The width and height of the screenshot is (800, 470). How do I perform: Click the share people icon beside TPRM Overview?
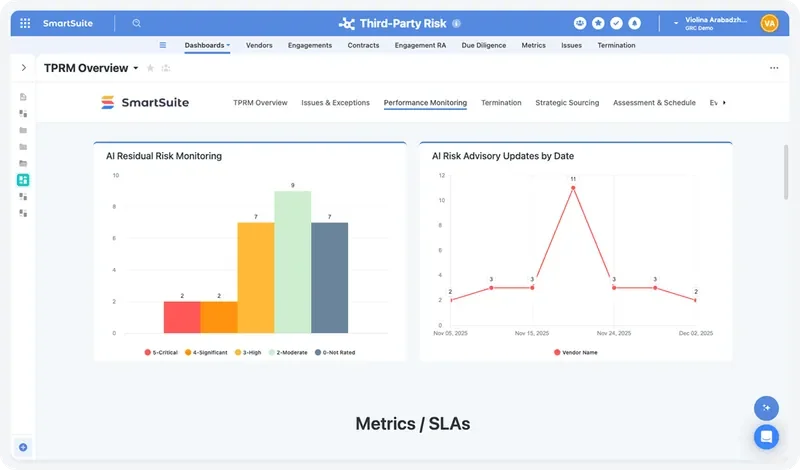(x=166, y=68)
